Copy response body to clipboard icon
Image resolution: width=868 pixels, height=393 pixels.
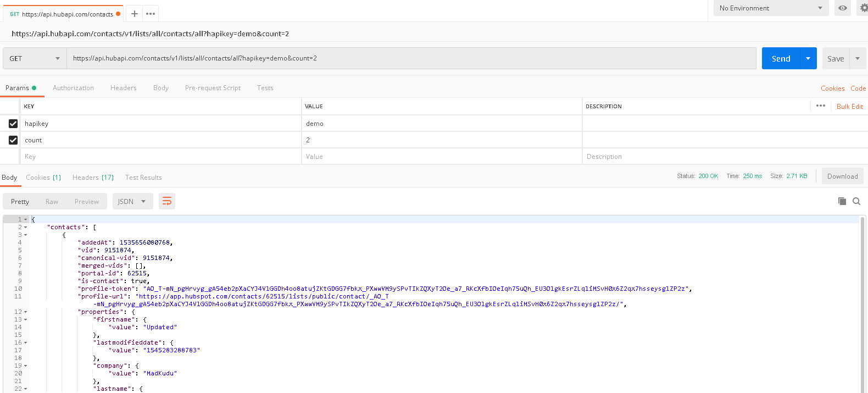tap(842, 201)
